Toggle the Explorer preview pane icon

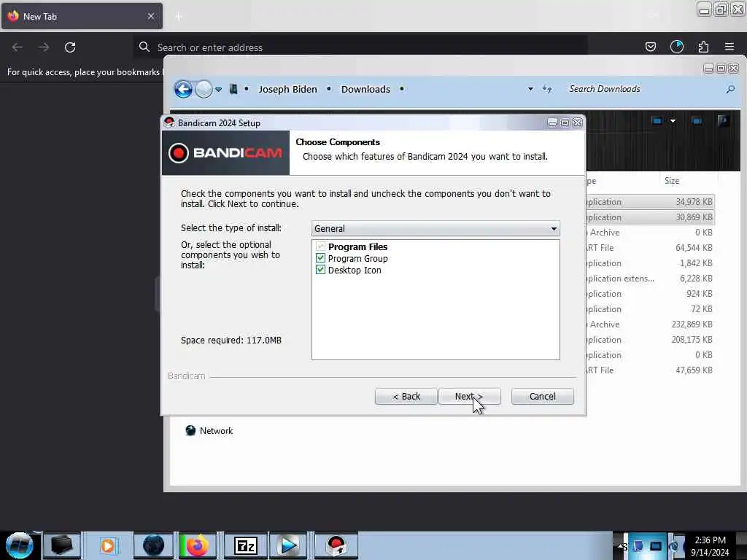tap(697, 121)
